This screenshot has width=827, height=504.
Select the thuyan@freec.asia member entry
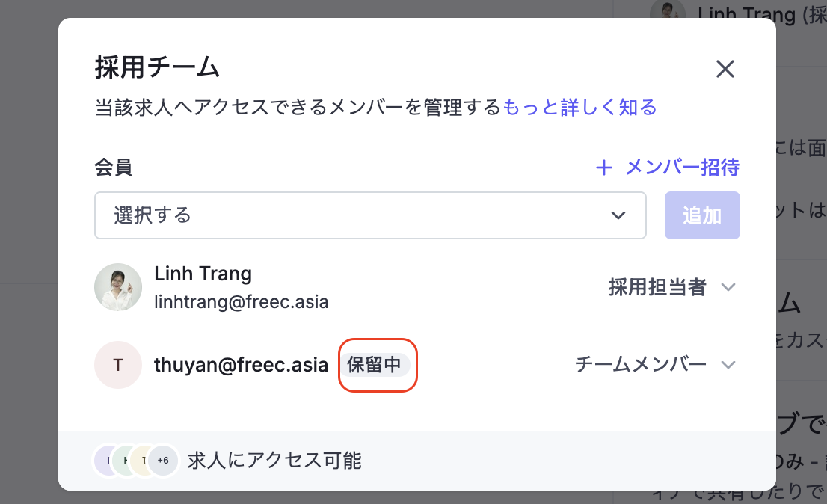point(241,365)
